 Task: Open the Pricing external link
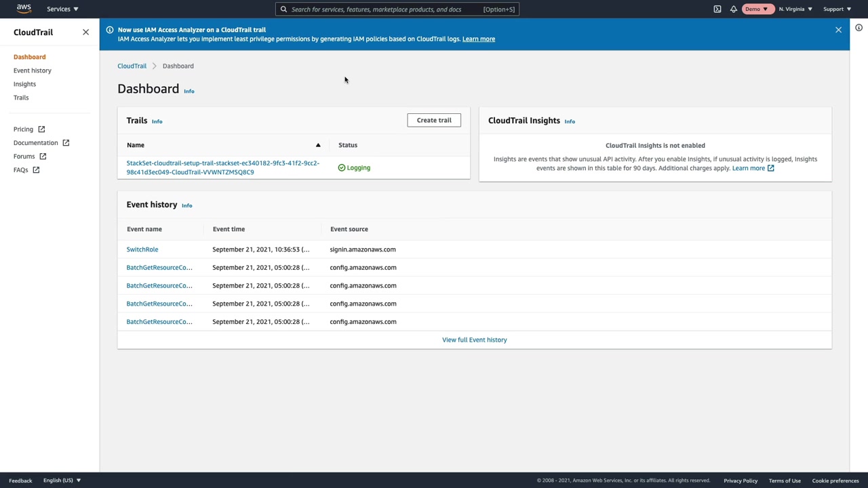(x=28, y=129)
